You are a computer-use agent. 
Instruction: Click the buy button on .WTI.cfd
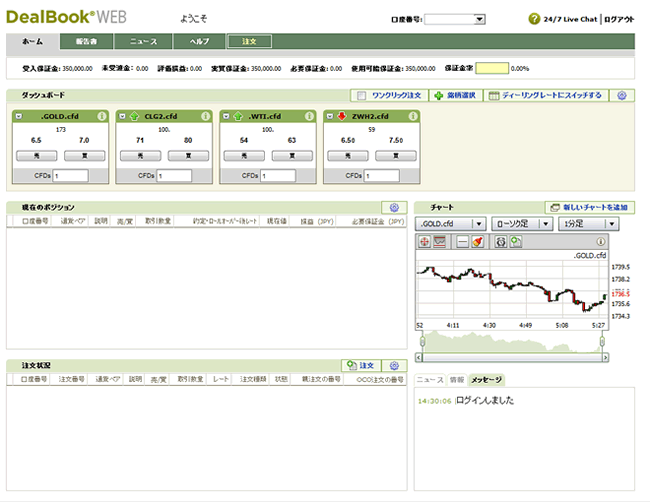point(292,156)
